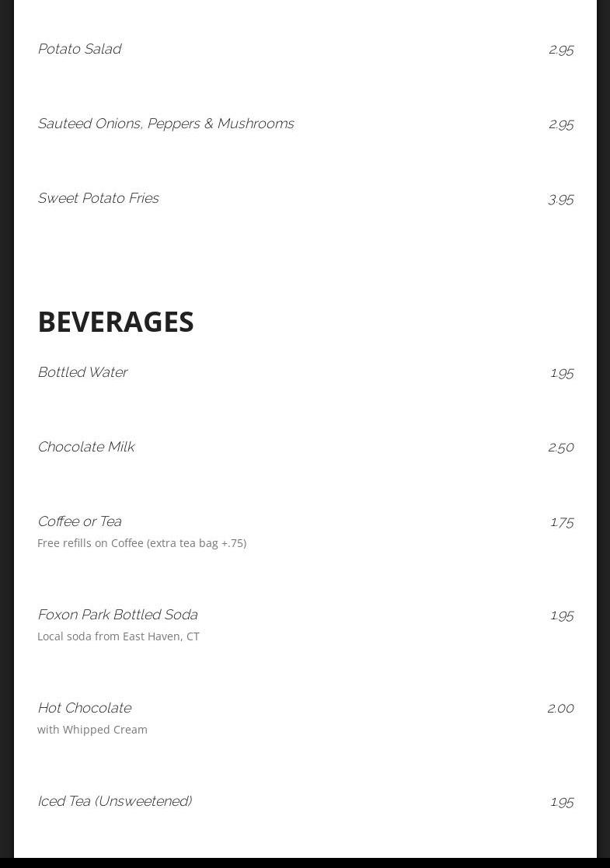Click the 2.00 price for Hot Chocolate

tap(560, 708)
